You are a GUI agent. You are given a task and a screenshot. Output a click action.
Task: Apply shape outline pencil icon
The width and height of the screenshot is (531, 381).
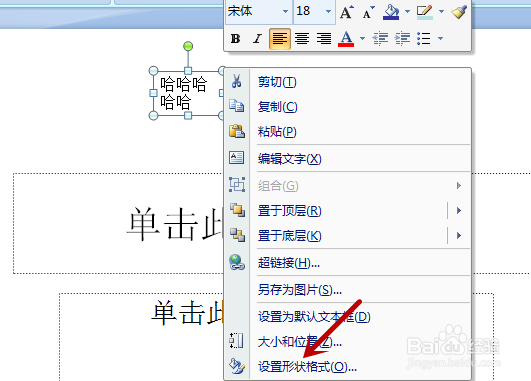click(425, 12)
